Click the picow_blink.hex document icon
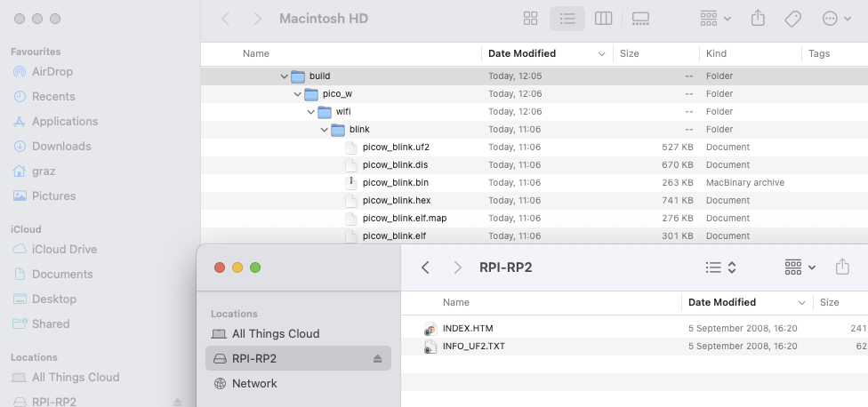868x407 pixels. tap(351, 200)
